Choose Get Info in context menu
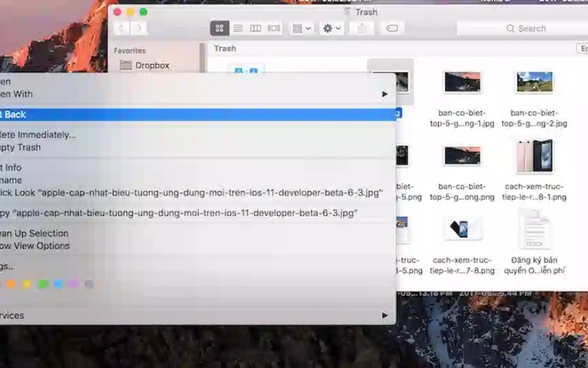The image size is (588, 368). click(x=198, y=168)
